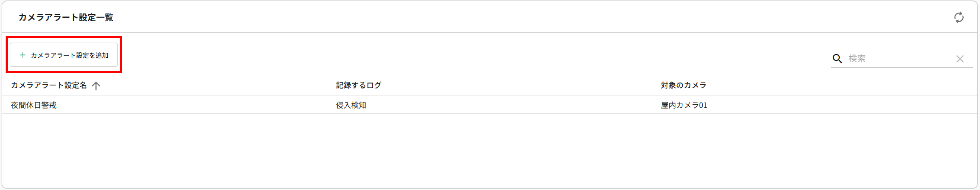Click the digits 01 in 屋内カメラ01

703,105
